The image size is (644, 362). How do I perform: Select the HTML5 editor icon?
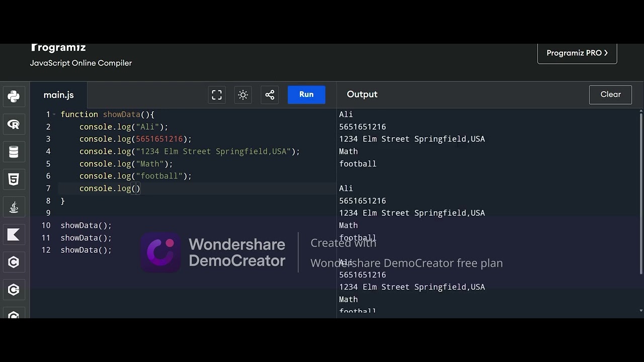click(14, 179)
